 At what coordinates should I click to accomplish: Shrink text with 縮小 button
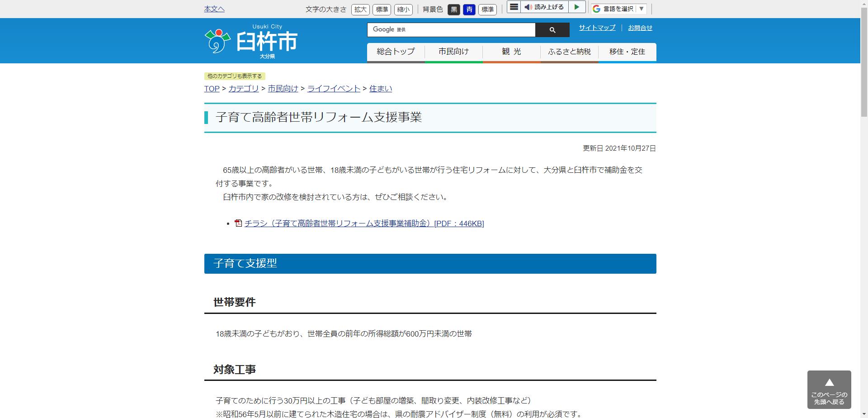pos(403,9)
